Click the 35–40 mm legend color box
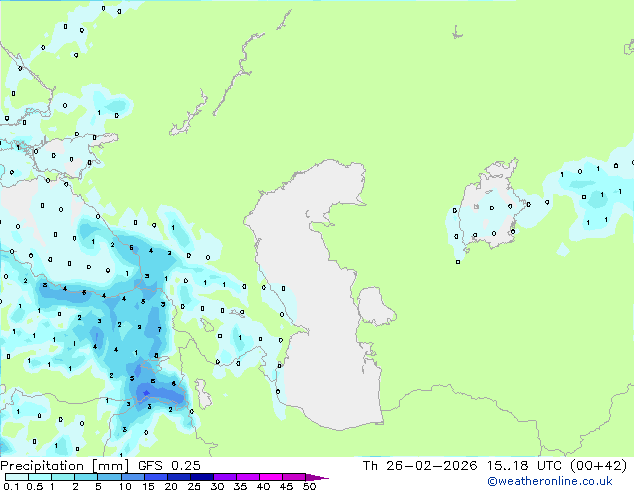 click(247, 477)
